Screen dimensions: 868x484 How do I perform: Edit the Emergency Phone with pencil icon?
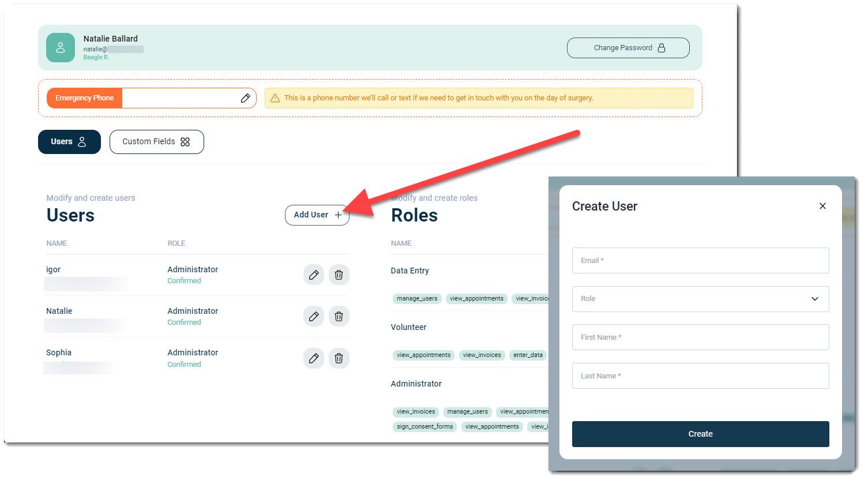pyautogui.click(x=245, y=98)
